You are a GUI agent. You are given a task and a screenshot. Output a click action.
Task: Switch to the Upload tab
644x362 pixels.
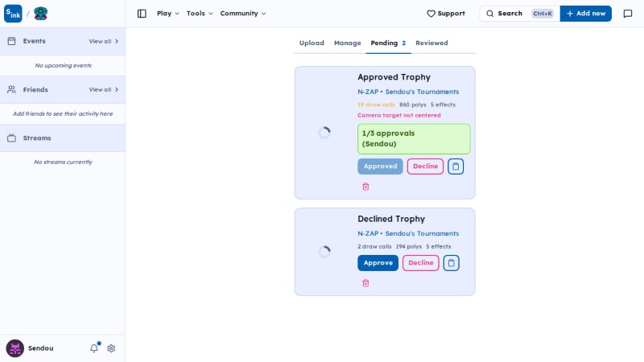(312, 43)
